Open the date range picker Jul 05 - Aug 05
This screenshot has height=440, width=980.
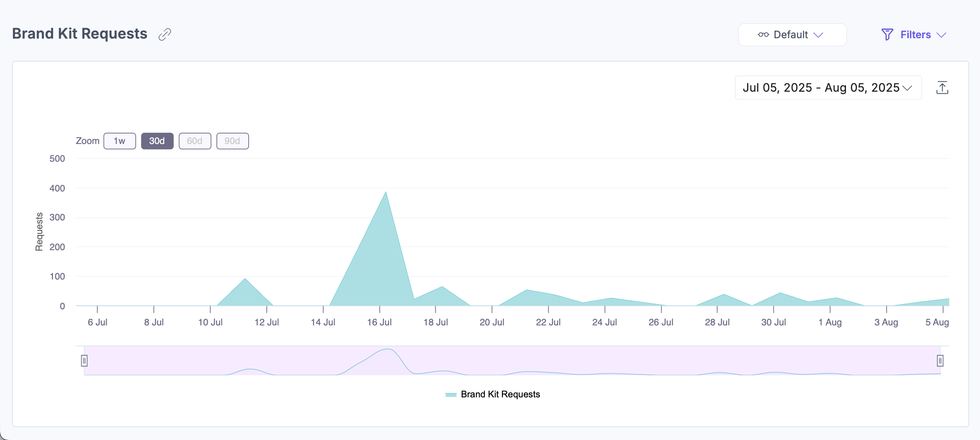(821, 88)
